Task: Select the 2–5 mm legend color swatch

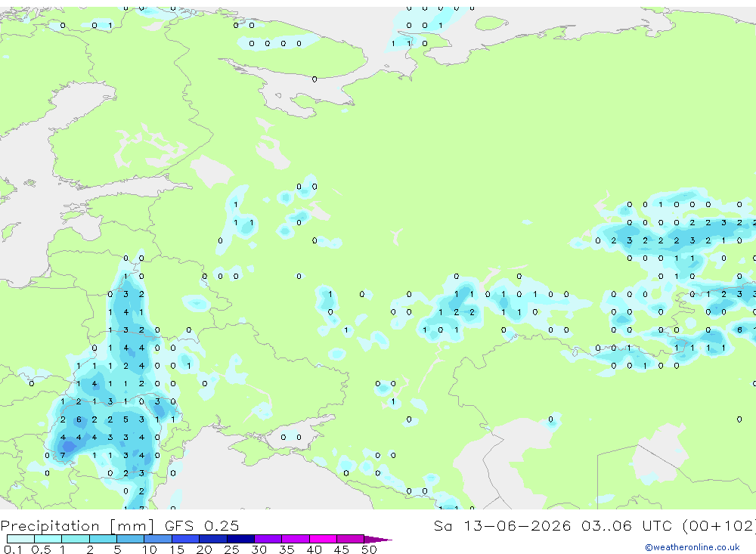Action: click(x=103, y=539)
